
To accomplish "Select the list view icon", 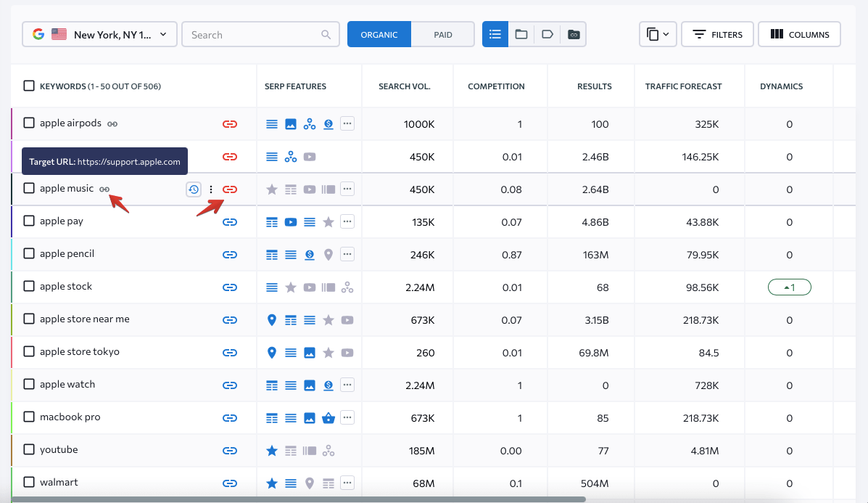I will (x=495, y=34).
